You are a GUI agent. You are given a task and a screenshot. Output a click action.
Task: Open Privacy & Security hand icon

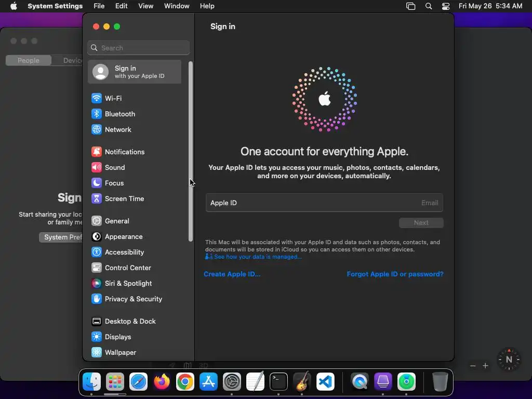(x=96, y=299)
